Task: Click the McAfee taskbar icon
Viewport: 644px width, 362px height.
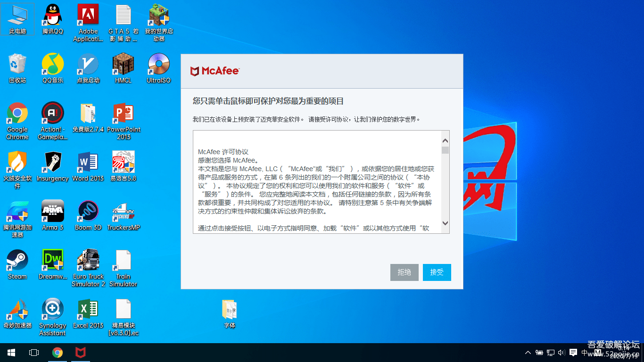Action: (81, 353)
